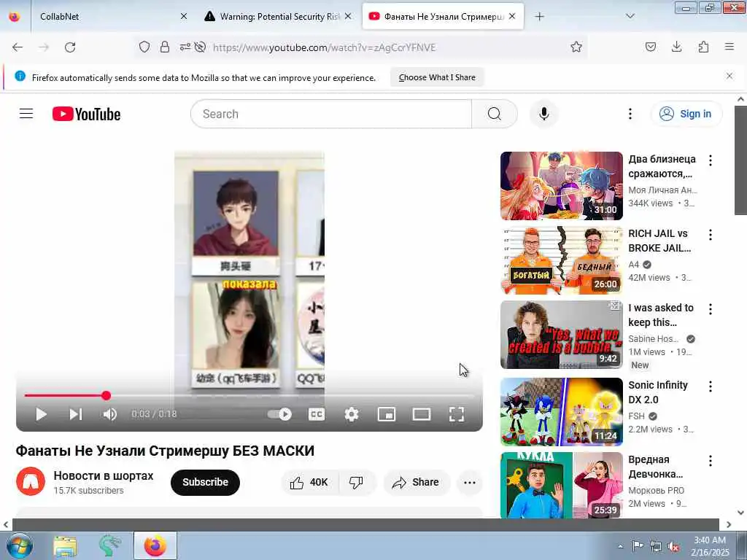Image resolution: width=747 pixels, height=560 pixels.
Task: Show hidden system tray icons arrow
Action: 620,546
